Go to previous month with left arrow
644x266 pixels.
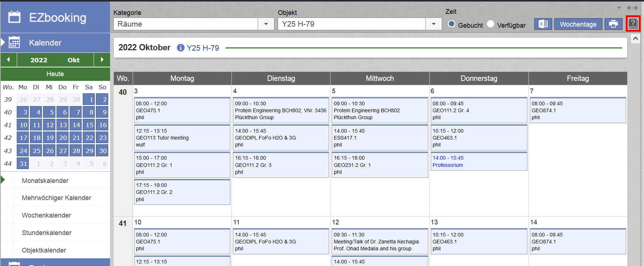tap(8, 60)
